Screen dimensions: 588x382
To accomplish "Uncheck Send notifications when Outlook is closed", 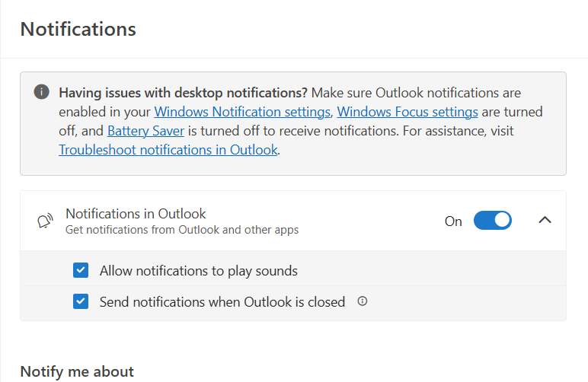I will point(81,301).
